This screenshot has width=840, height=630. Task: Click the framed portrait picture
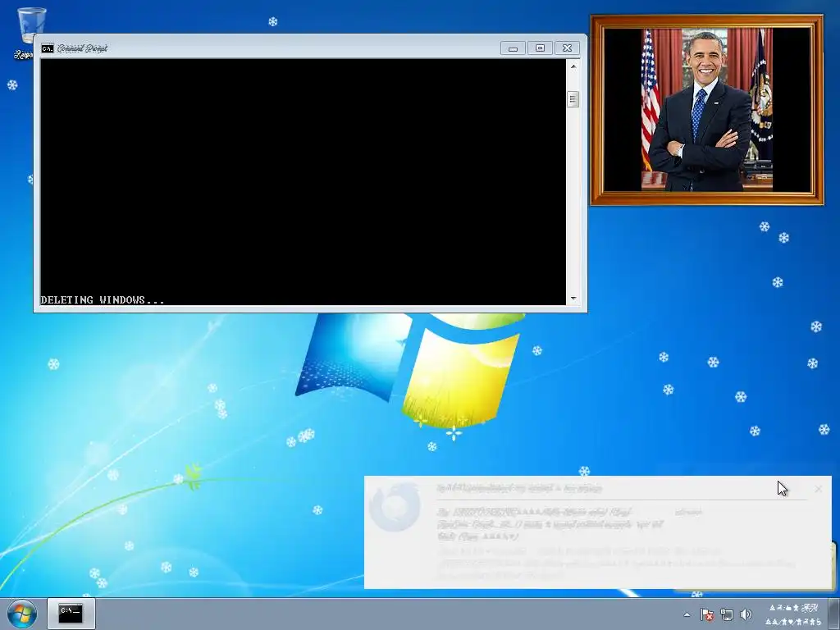coord(706,110)
